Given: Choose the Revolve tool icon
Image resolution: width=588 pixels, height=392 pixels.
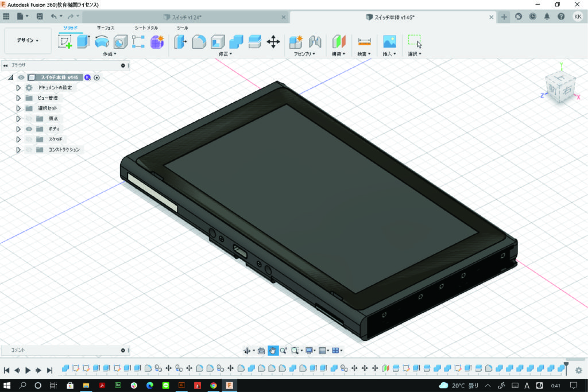Looking at the screenshot, I should (102, 41).
